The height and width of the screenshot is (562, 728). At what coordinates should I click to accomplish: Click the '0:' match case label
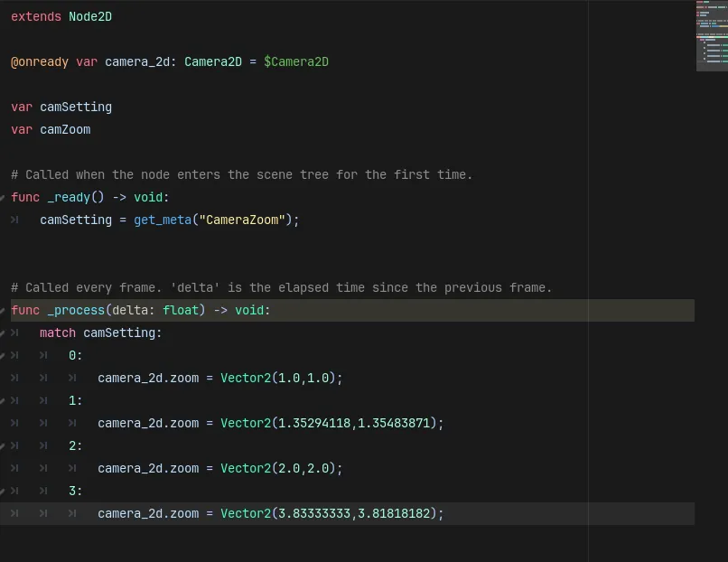75,356
